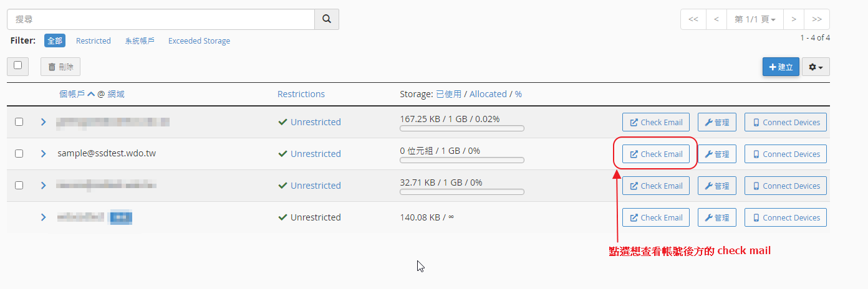Expand the sample@ssdtest.wdo.tw account row
The width and height of the screenshot is (868, 289).
pos(44,154)
